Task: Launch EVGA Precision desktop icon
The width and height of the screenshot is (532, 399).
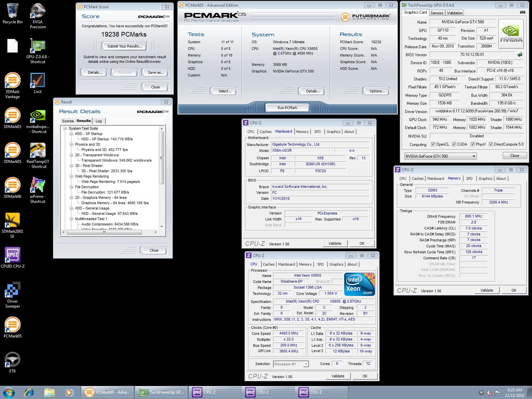Action: coord(38,16)
